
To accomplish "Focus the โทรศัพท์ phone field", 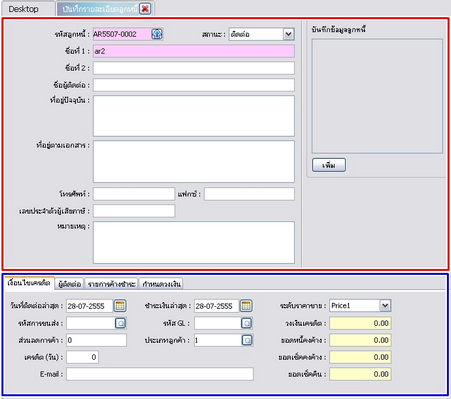I will click(134, 194).
